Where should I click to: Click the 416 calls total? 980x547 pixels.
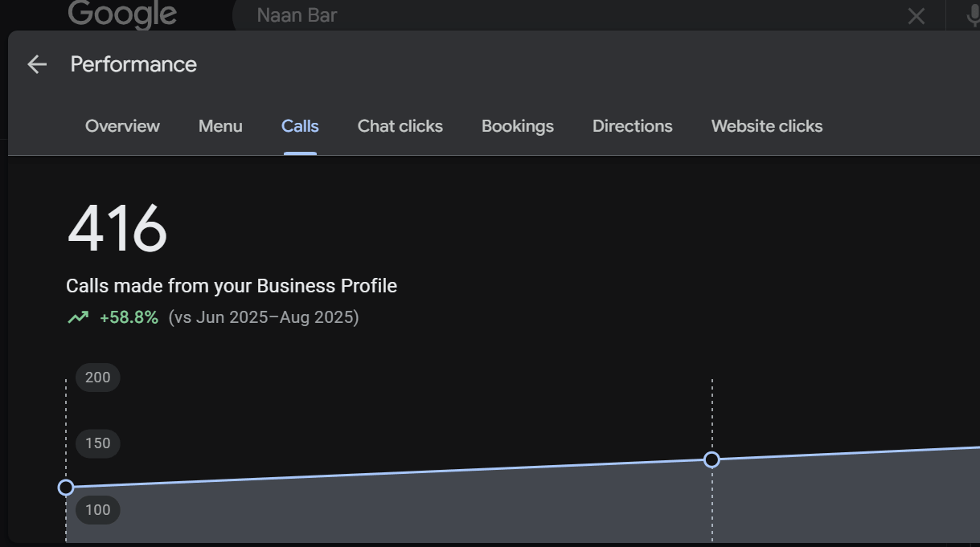[117, 230]
